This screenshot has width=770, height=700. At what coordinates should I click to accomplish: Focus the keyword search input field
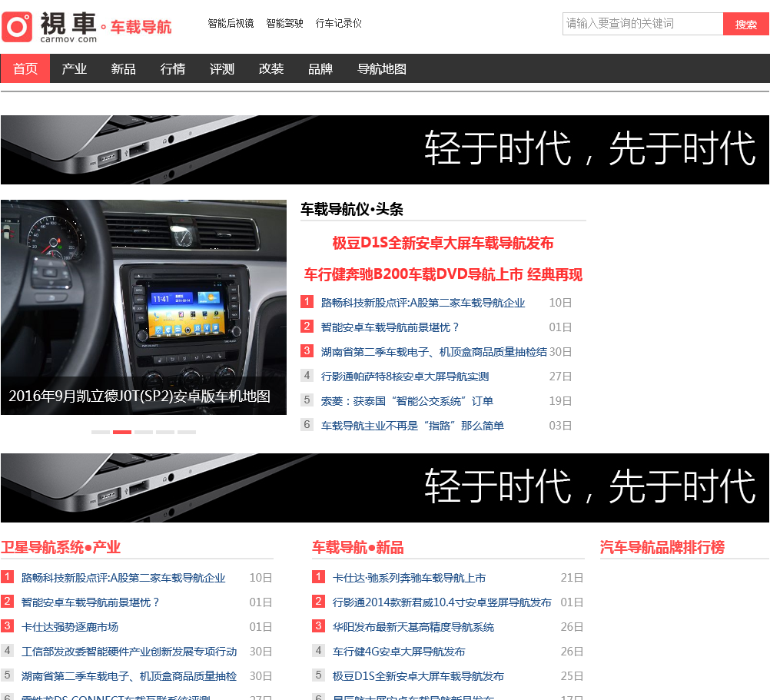642,24
